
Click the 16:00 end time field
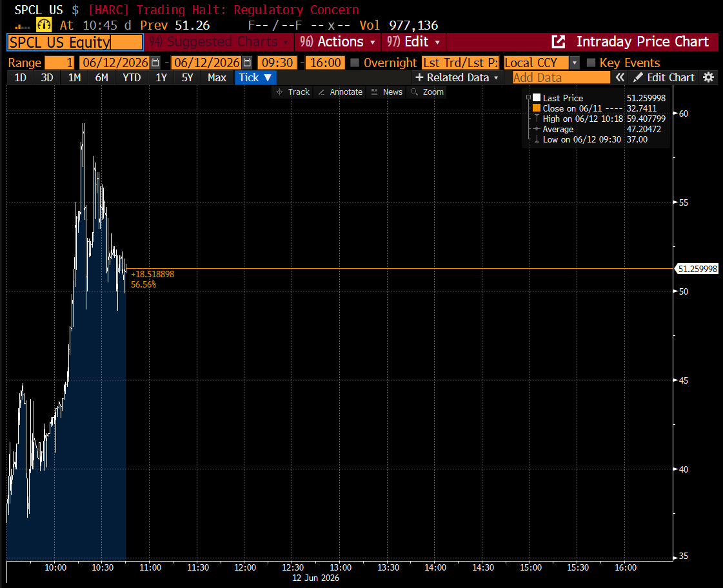pos(325,63)
